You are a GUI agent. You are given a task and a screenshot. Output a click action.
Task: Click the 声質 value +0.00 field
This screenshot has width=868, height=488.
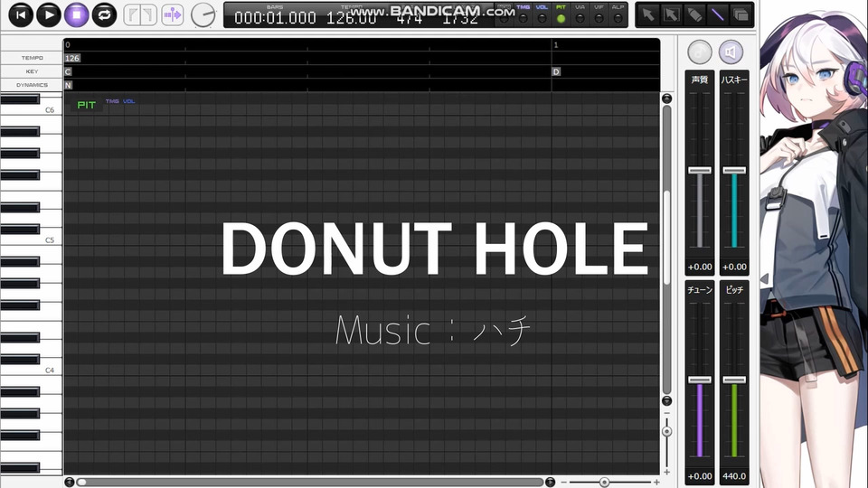(x=700, y=267)
